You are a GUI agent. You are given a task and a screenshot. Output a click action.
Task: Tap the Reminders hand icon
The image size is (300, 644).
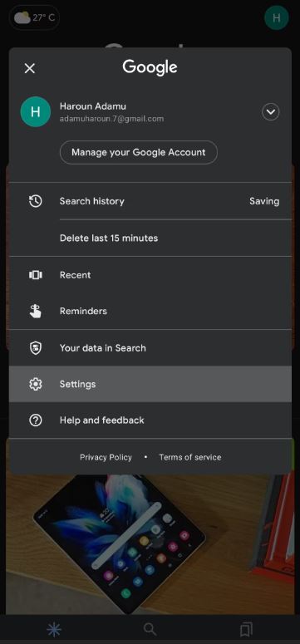(x=36, y=311)
